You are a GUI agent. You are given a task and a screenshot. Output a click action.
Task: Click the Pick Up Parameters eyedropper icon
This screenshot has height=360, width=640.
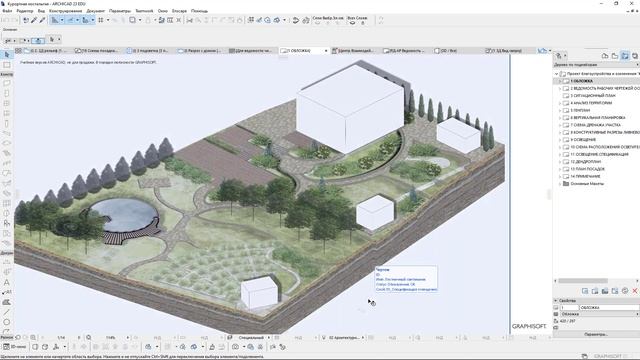[34, 20]
